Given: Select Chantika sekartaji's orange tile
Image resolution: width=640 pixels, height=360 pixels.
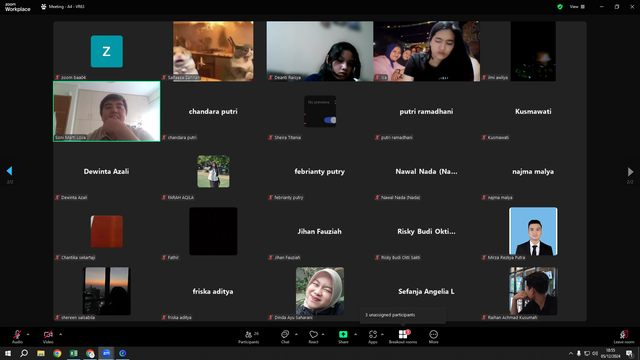Looking at the screenshot, I should point(107,231).
